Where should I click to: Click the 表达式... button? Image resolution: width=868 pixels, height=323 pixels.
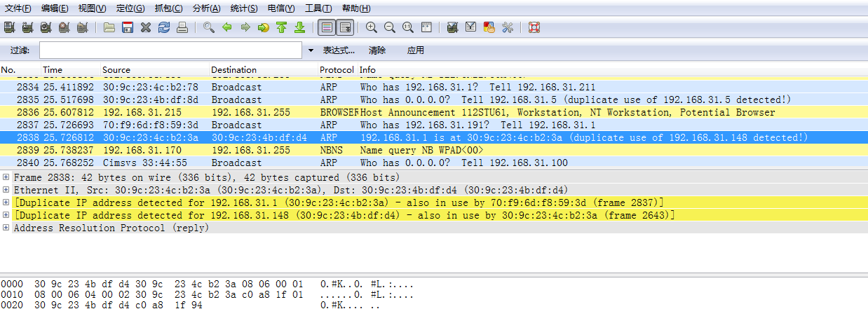coord(339,50)
